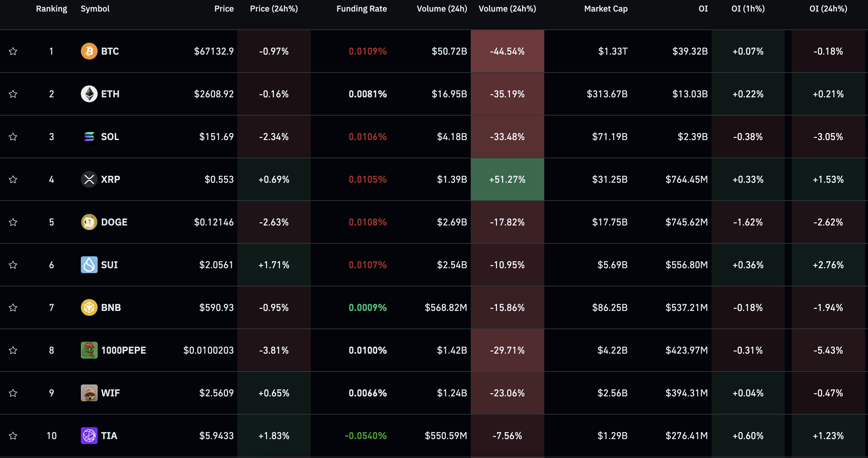Click the XRP logo icon
This screenshot has width=868, height=458.
point(89,179)
